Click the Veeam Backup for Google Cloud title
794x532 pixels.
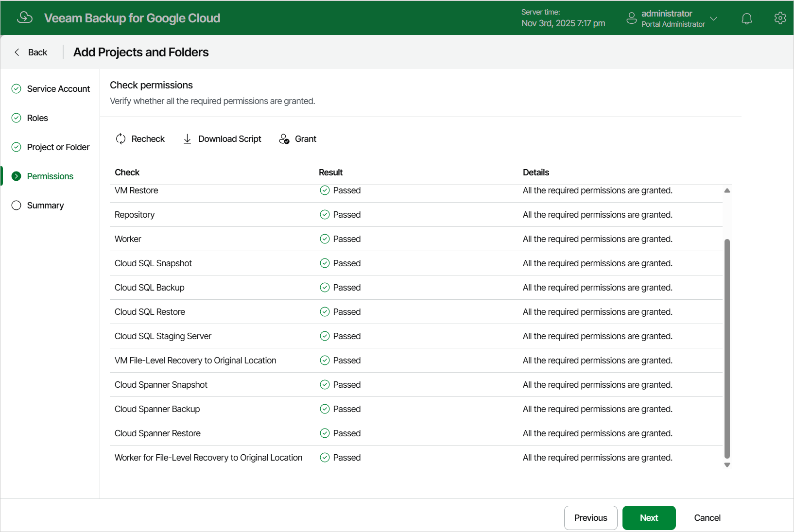click(x=132, y=18)
